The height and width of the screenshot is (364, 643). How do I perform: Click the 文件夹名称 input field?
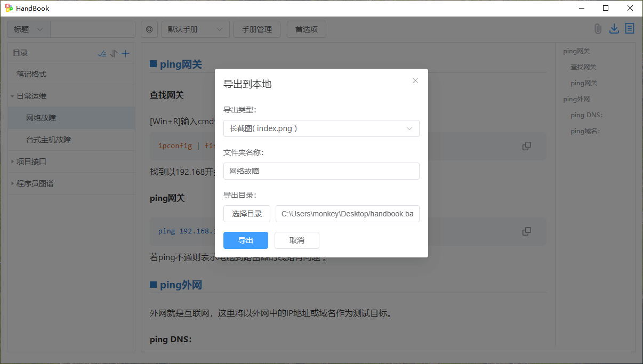[321, 171]
